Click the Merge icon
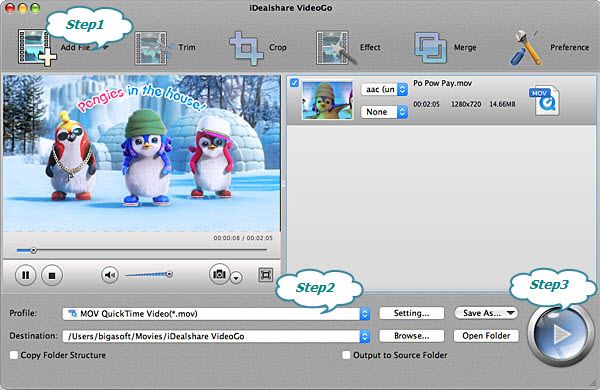 (x=430, y=48)
